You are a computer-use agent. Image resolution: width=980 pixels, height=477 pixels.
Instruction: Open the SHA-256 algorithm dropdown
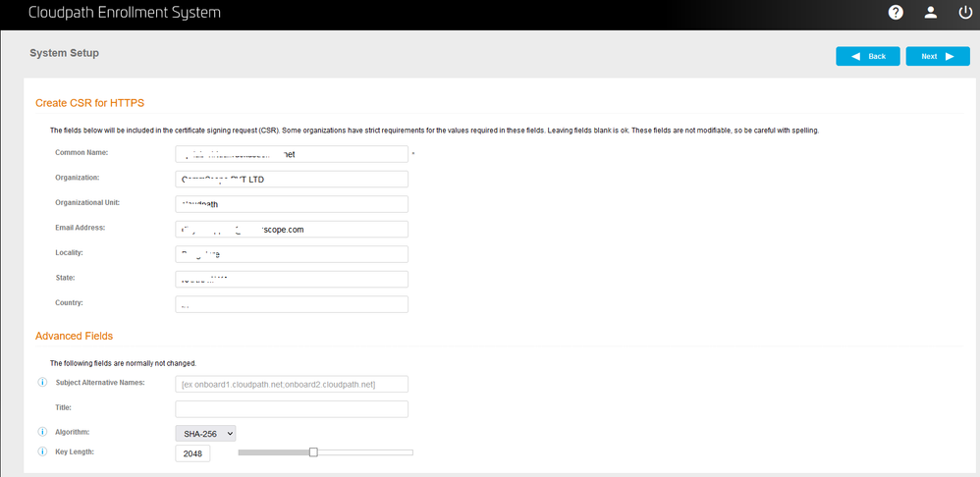pyautogui.click(x=205, y=433)
